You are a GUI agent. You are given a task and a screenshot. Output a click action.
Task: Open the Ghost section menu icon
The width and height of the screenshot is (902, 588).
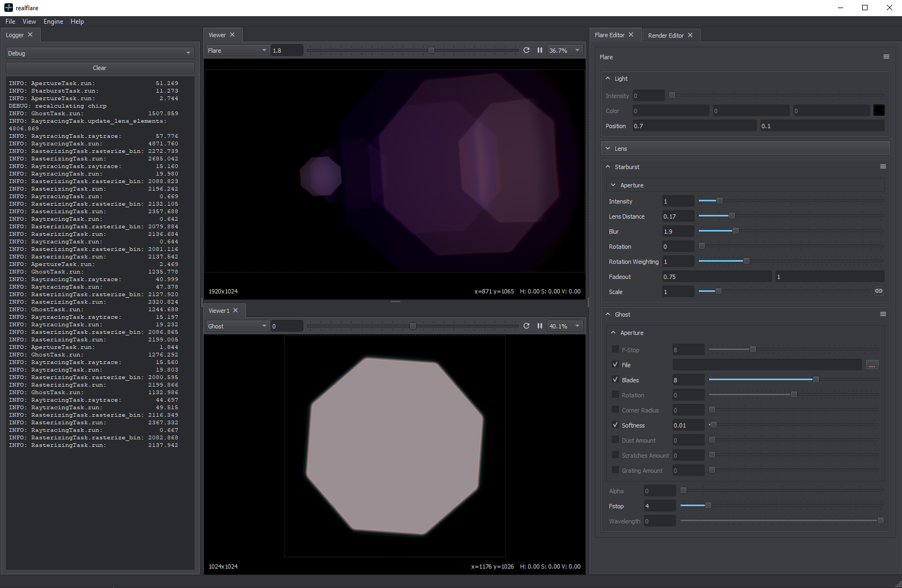(x=883, y=314)
